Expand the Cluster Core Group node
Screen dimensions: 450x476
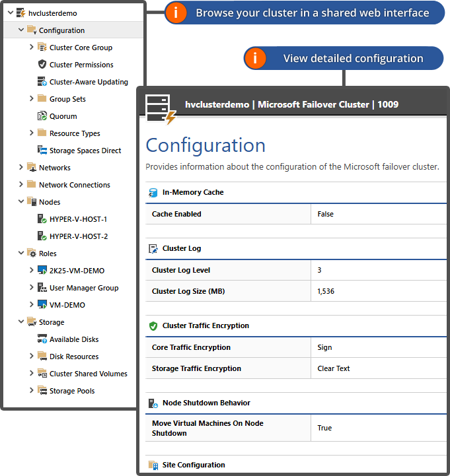click(x=31, y=47)
